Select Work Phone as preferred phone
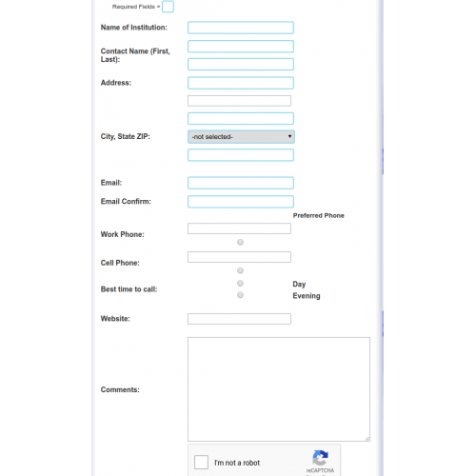The image size is (476, 476). point(240,242)
